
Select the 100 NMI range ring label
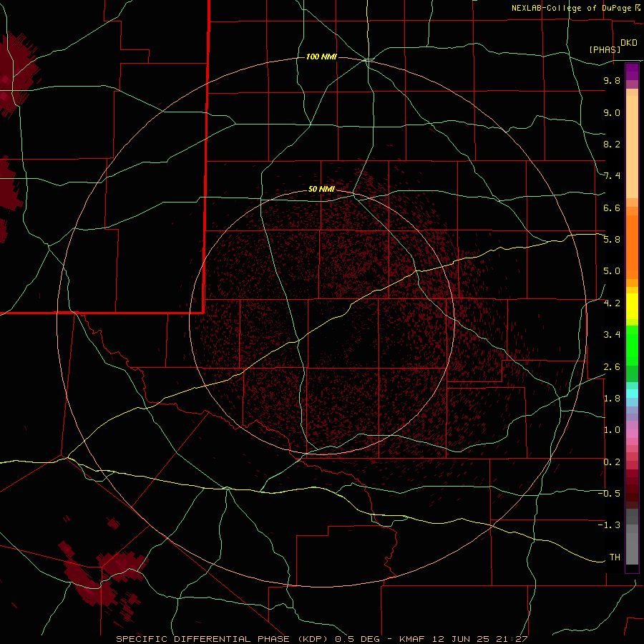click(321, 57)
